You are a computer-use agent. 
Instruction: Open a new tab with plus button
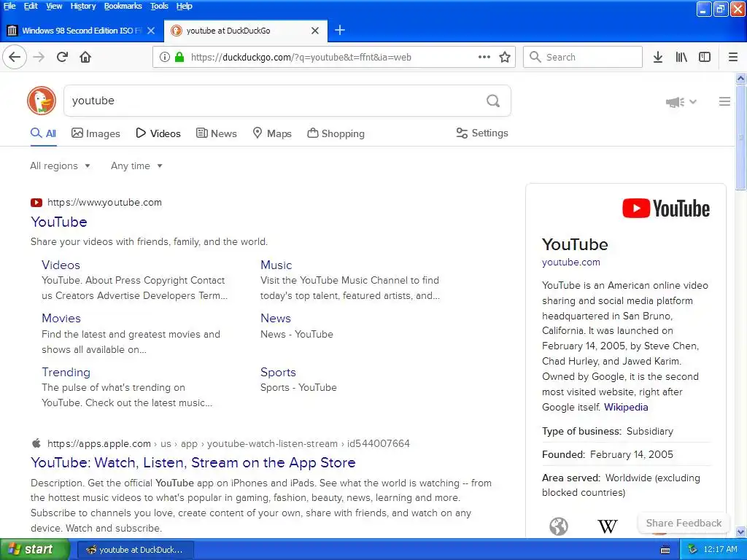pyautogui.click(x=340, y=31)
